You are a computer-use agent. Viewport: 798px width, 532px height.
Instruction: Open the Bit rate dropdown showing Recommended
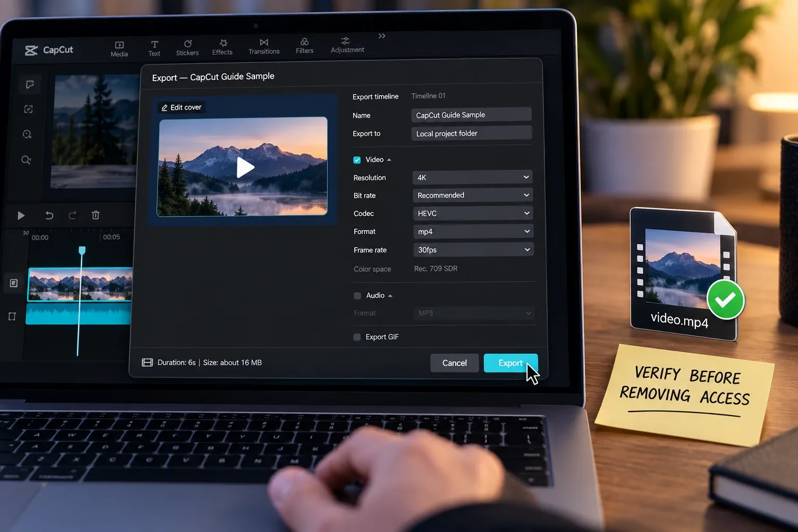click(473, 195)
